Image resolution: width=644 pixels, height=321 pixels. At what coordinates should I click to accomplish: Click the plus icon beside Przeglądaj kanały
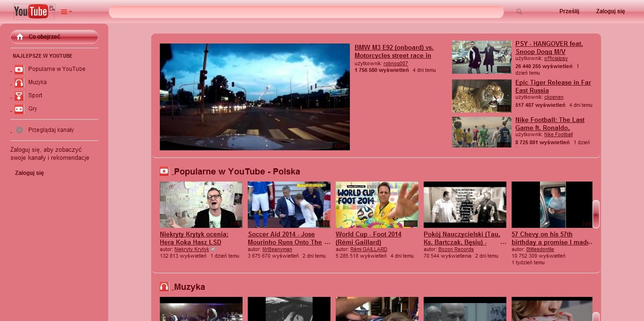coord(19,130)
